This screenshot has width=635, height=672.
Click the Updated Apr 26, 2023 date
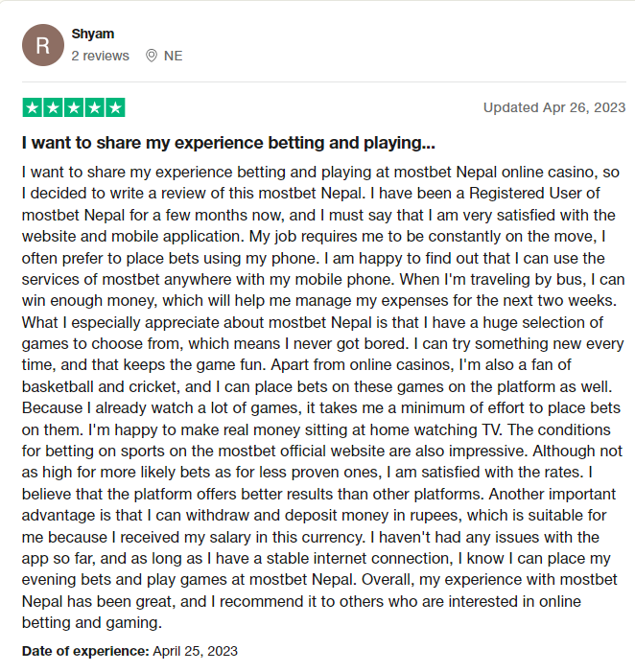coord(554,107)
